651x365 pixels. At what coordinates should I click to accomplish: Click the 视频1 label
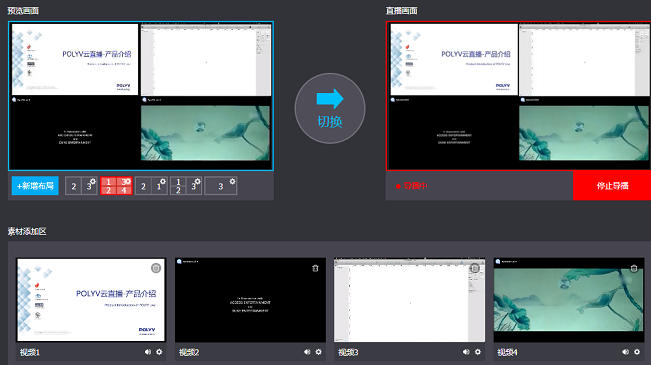click(29, 352)
